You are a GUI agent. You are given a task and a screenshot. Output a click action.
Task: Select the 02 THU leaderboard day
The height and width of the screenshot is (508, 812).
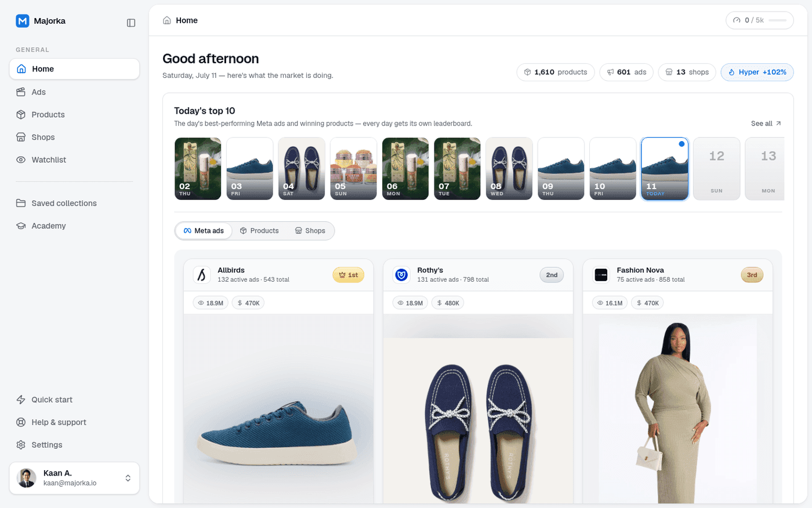(198, 168)
